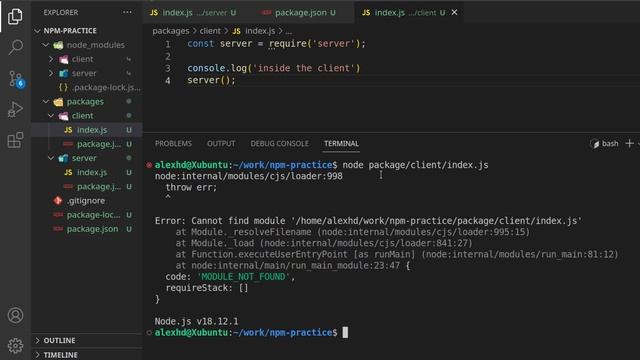
Task: Collapse the node_modules folder
Action: coord(46,45)
